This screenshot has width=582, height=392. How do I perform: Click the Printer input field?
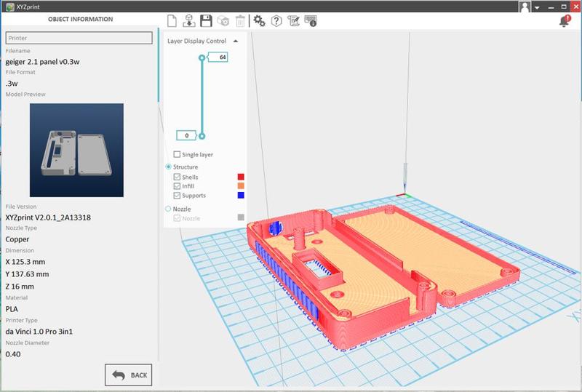79,38
